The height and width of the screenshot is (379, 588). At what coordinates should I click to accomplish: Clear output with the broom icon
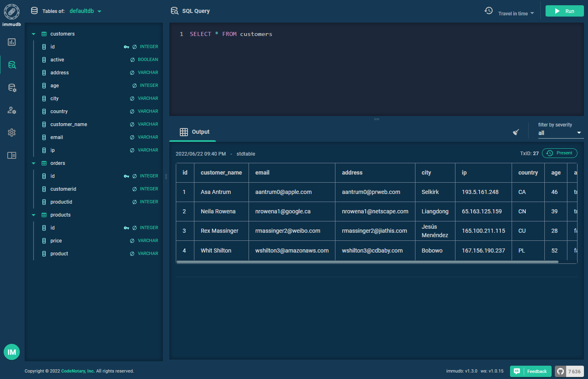click(x=516, y=132)
